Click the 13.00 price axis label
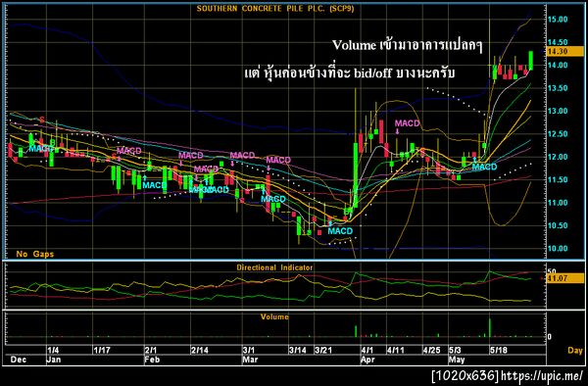 click(x=558, y=111)
